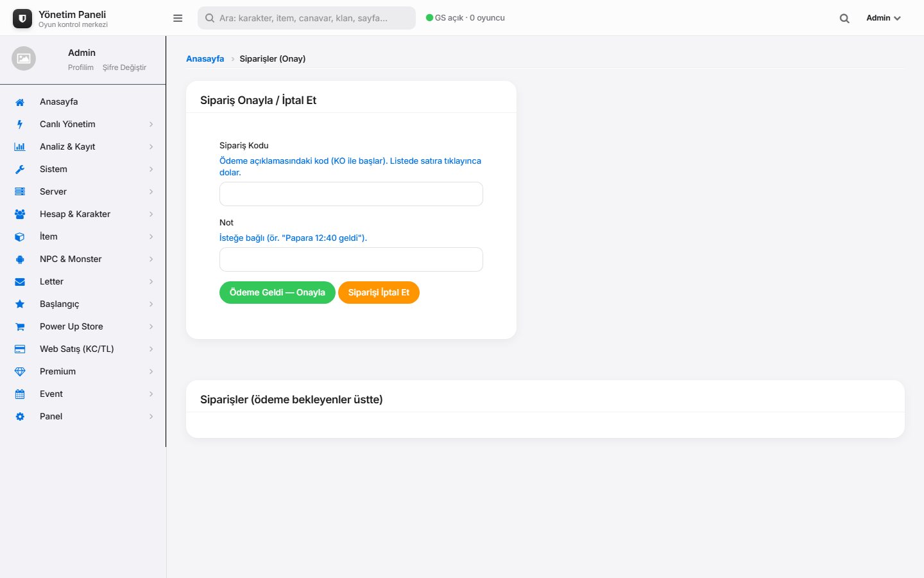This screenshot has height=578, width=924.
Task: Click the diamond icon for Premium
Action: (x=20, y=372)
